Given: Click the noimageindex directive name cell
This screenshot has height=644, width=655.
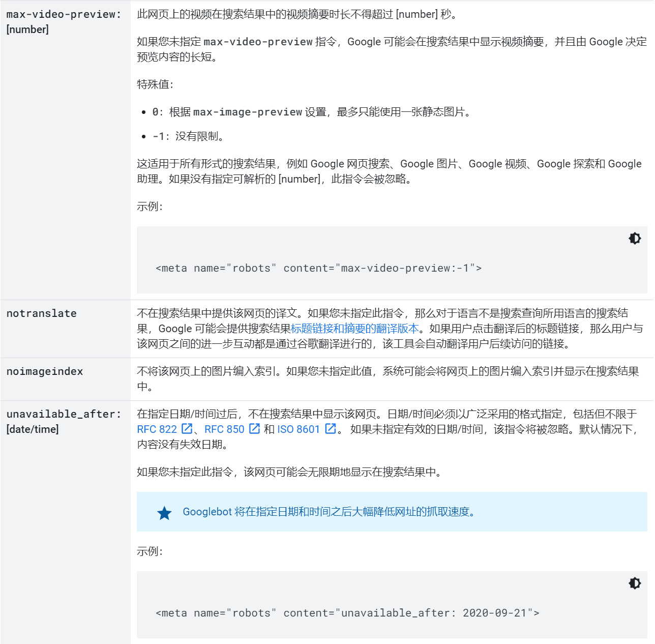Looking at the screenshot, I should [44, 372].
